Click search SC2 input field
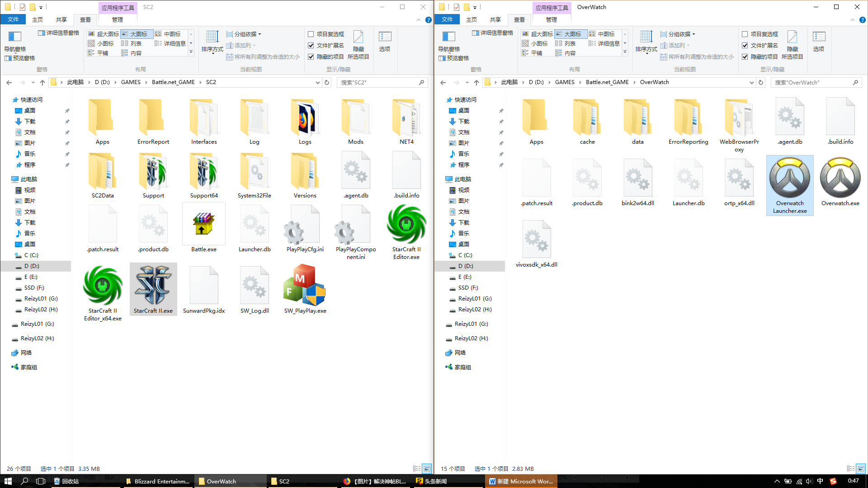 (382, 82)
